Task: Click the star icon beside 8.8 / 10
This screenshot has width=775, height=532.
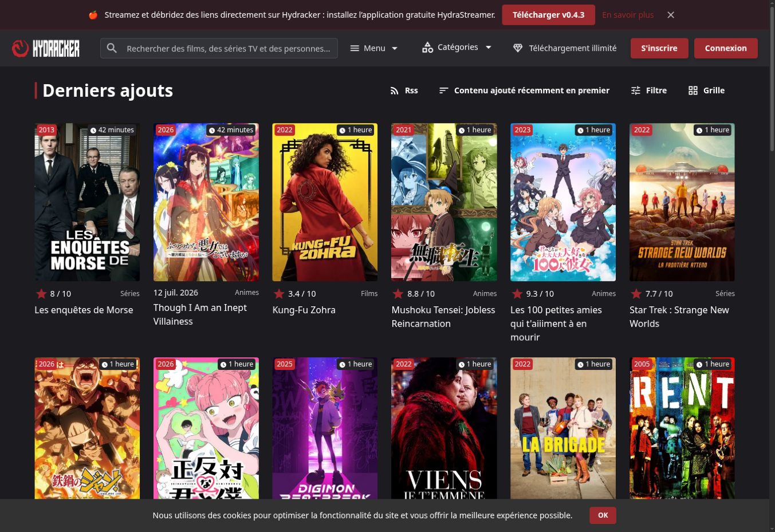Action: 398,294
